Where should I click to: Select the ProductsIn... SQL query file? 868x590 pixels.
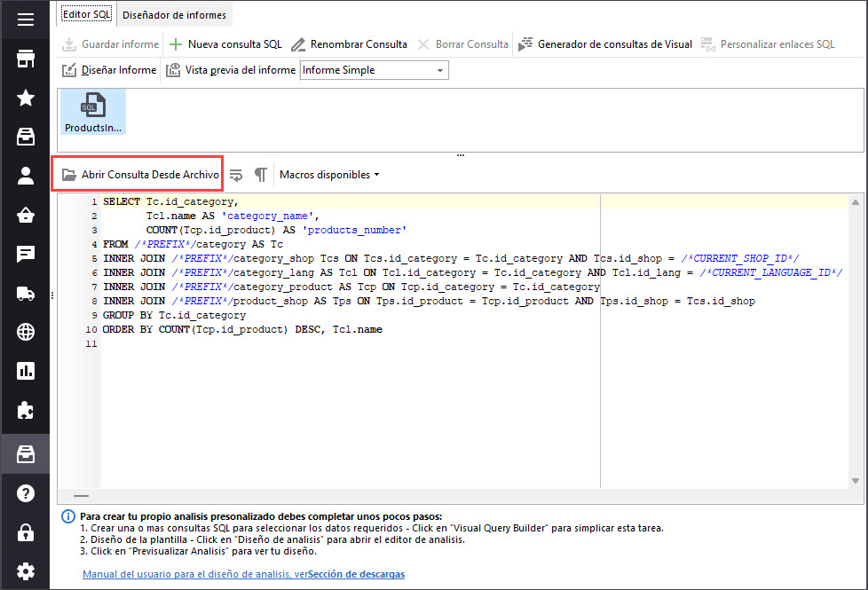[x=93, y=113]
